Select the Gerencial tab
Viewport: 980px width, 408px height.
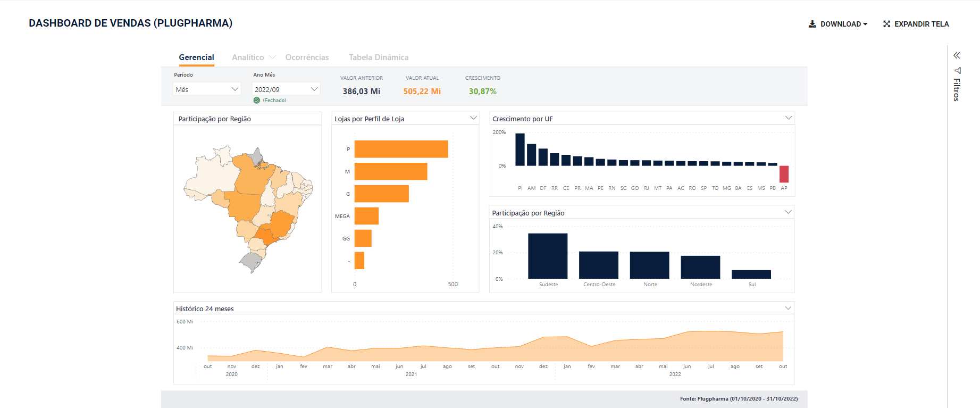click(x=196, y=57)
